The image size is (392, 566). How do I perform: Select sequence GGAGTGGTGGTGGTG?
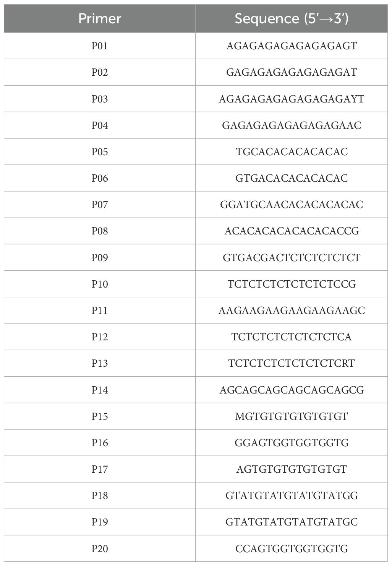click(x=292, y=443)
